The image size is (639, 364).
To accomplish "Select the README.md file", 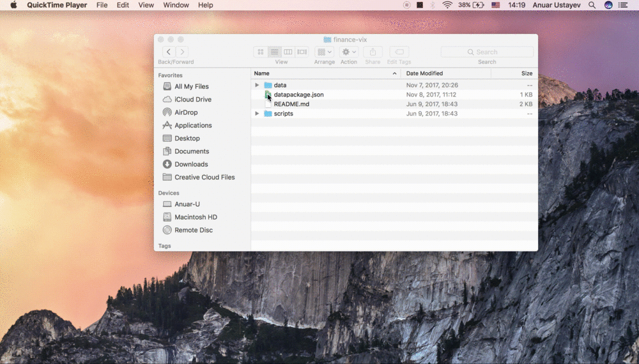I will (291, 104).
